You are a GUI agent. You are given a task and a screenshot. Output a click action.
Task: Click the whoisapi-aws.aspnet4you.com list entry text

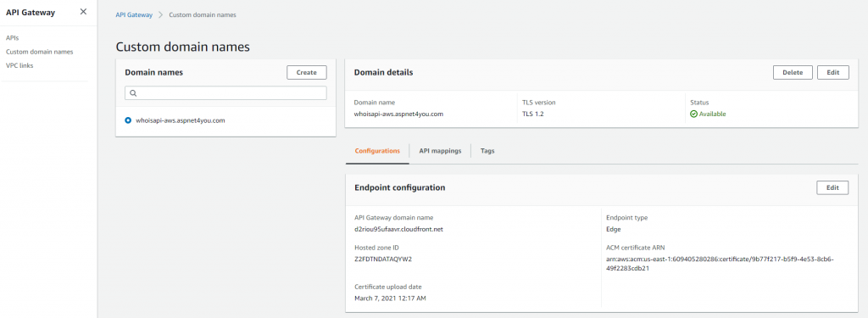pyautogui.click(x=181, y=120)
